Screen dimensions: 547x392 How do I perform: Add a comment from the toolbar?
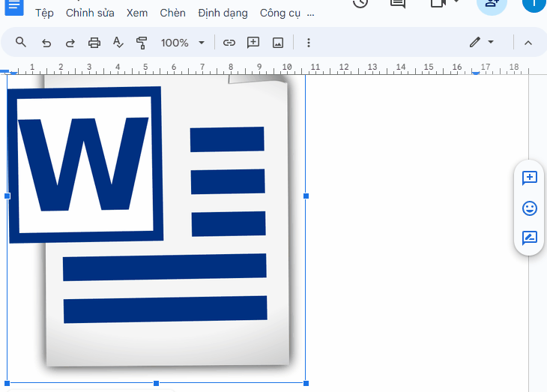click(x=253, y=43)
